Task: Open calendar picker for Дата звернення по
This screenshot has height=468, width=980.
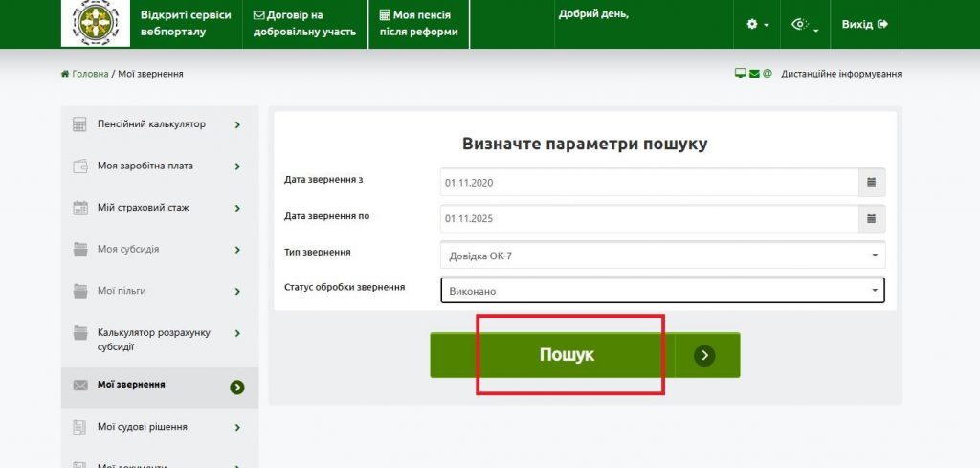Action: (x=872, y=219)
